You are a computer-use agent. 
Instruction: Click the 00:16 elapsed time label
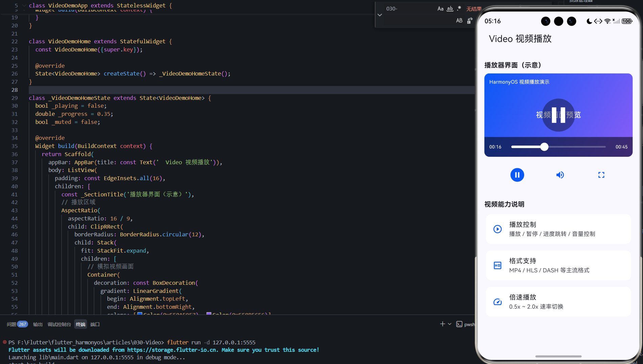click(495, 147)
